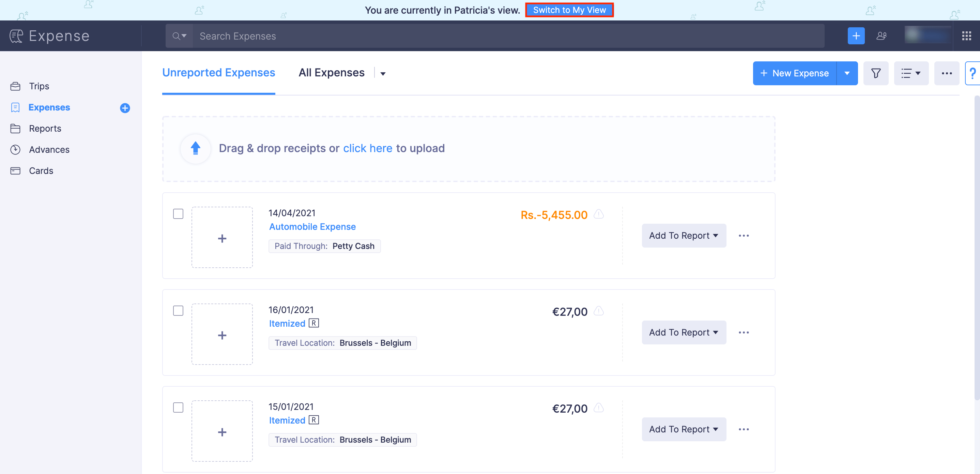Viewport: 980px width, 474px height.
Task: Click the blue quick-add plus icon in header
Action: [x=856, y=36]
